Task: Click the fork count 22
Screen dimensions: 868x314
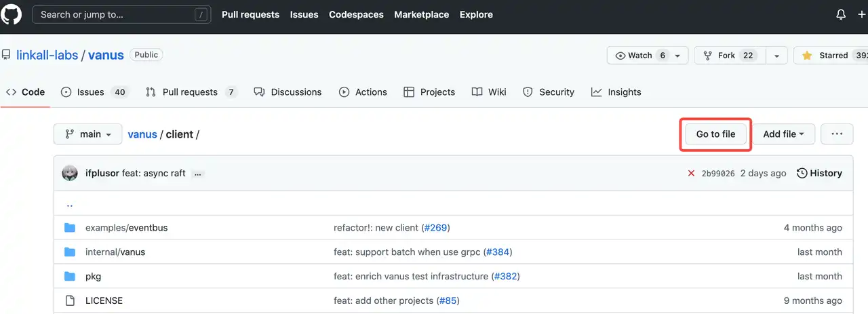Action: 748,56
